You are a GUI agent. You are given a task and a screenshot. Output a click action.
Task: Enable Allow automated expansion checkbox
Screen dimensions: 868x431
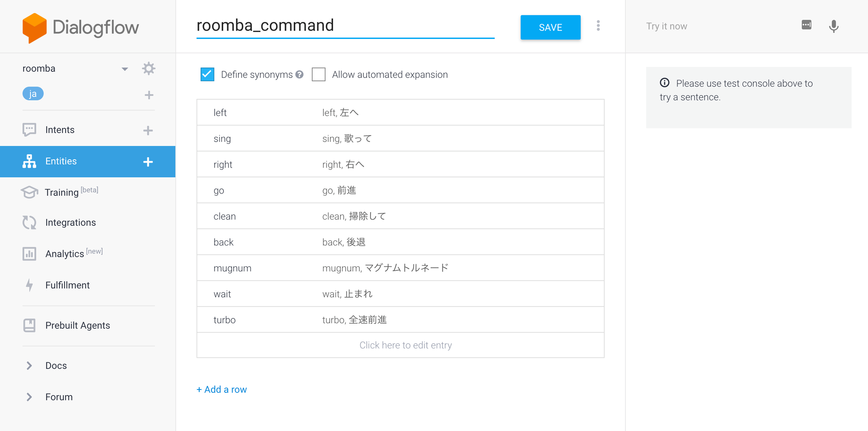[319, 75]
